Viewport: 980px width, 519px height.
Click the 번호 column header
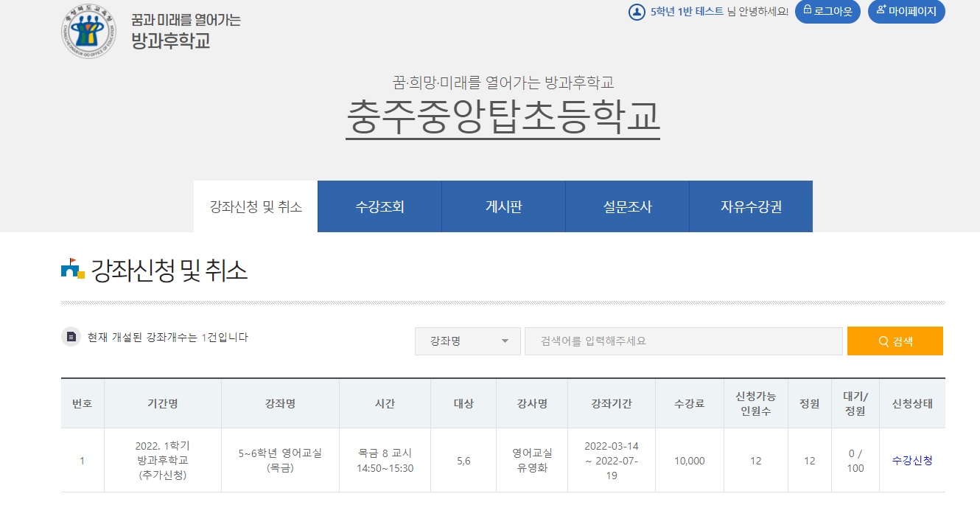coord(83,403)
